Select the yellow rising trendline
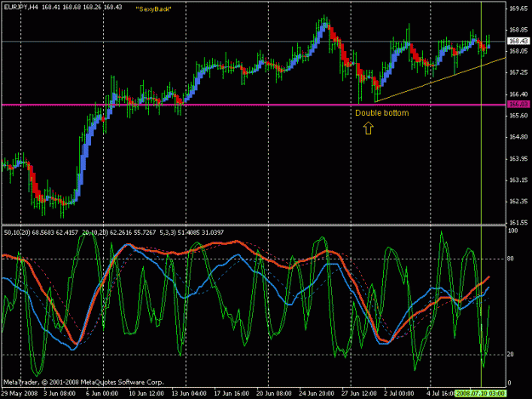532x399 pixels. (x=440, y=80)
